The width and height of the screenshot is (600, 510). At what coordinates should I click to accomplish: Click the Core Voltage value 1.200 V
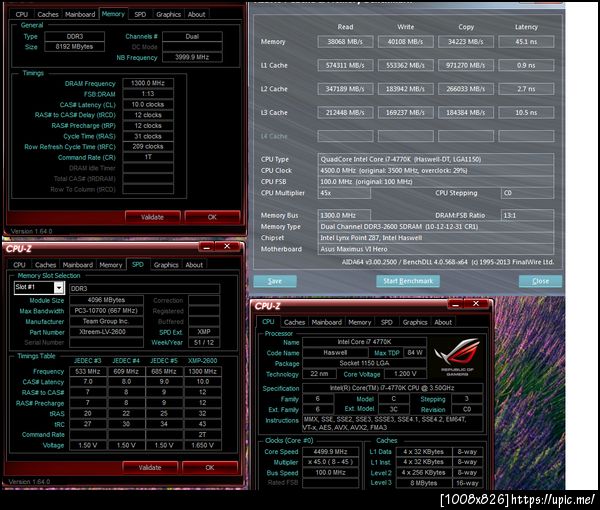405,374
